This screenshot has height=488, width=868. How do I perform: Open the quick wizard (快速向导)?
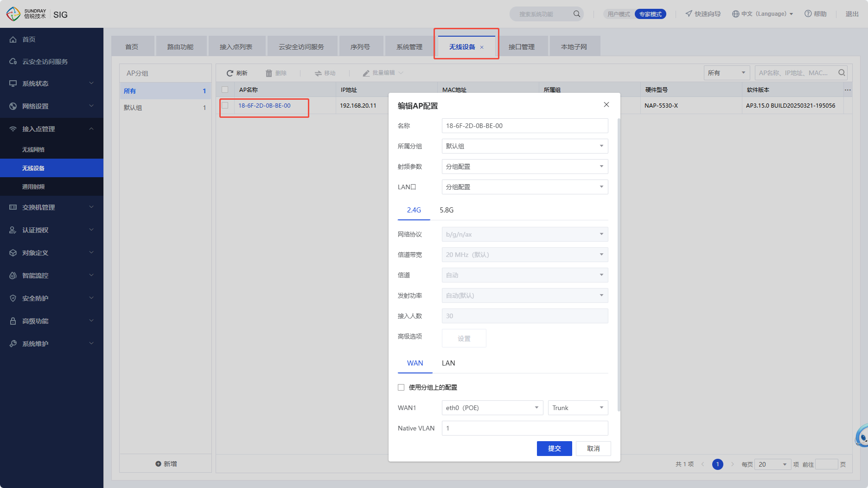pos(703,14)
